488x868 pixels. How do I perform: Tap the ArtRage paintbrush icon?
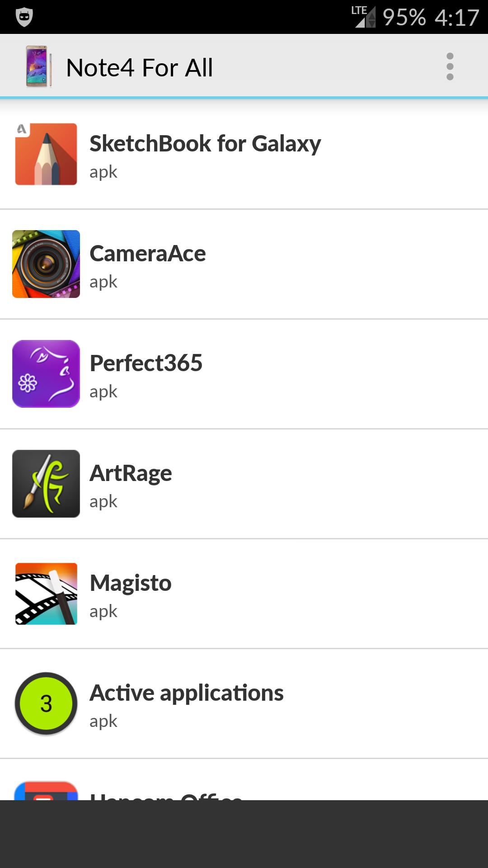coord(46,484)
